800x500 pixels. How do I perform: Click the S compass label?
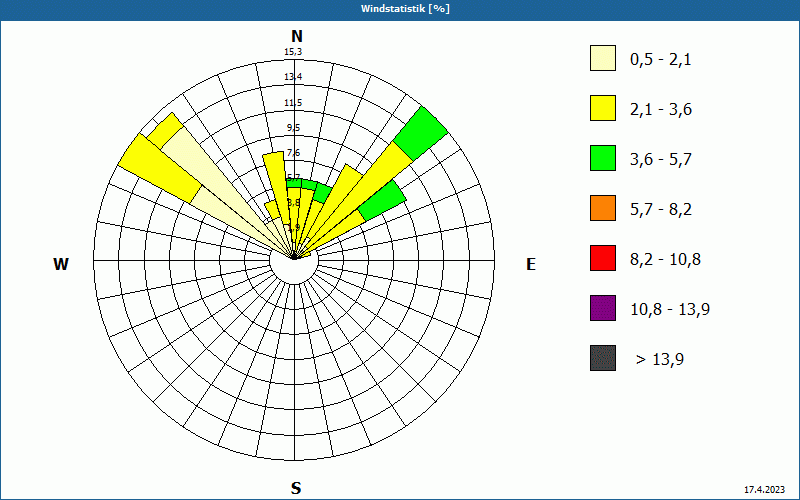[296, 488]
